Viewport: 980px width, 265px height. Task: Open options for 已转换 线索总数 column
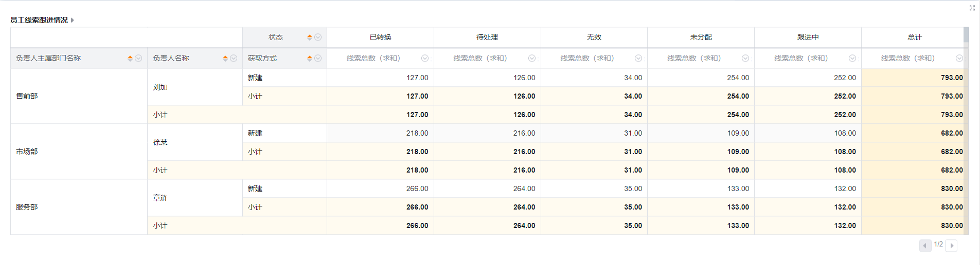(425, 59)
